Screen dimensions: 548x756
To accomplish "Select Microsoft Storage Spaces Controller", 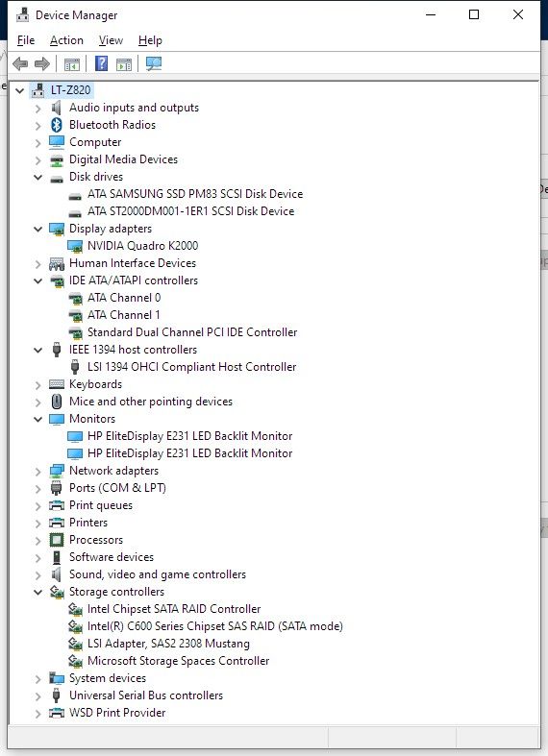I will tap(178, 661).
